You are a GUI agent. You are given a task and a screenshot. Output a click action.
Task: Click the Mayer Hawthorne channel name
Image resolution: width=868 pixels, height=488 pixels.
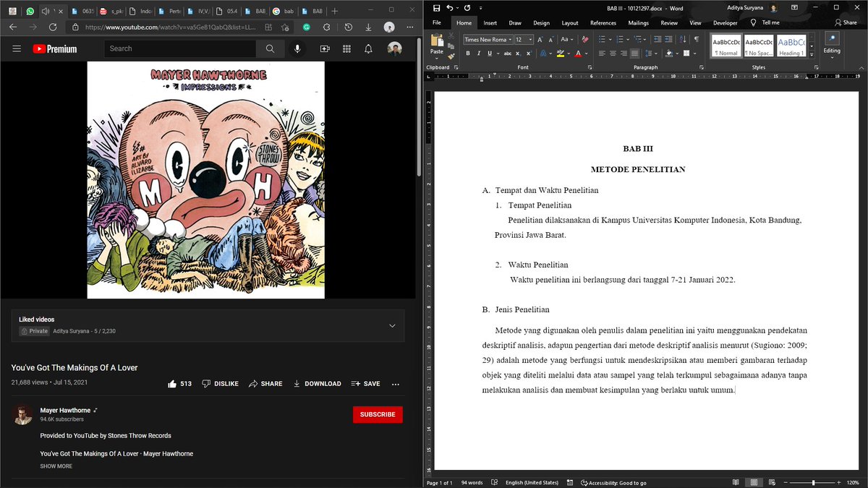tap(65, 410)
